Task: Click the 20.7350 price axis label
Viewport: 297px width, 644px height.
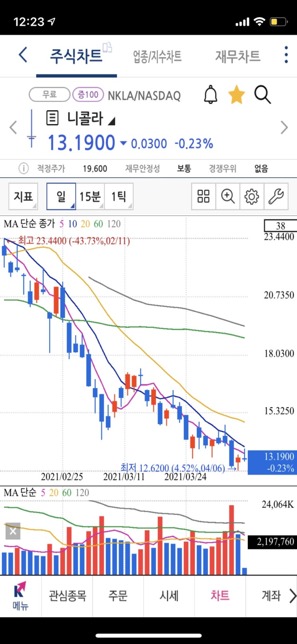Action: coord(279,295)
